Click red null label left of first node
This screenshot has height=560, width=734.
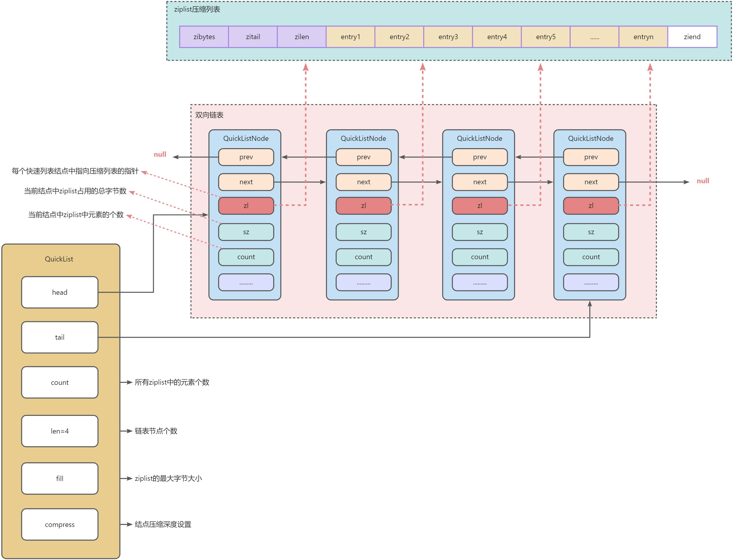pos(160,154)
